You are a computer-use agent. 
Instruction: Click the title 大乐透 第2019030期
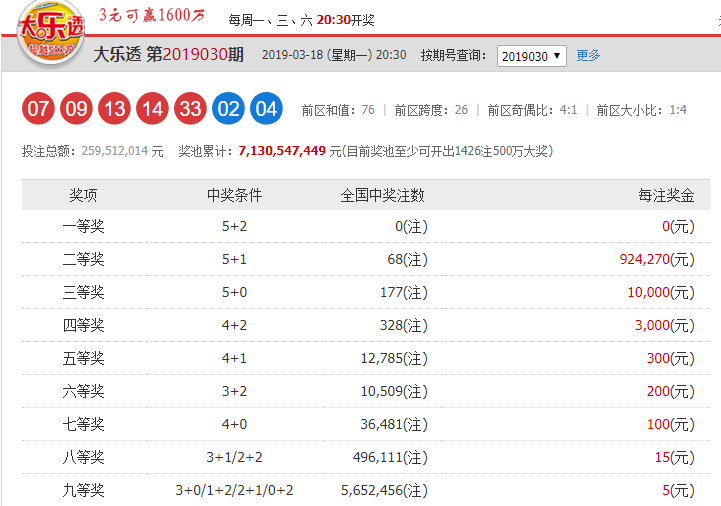tap(168, 55)
